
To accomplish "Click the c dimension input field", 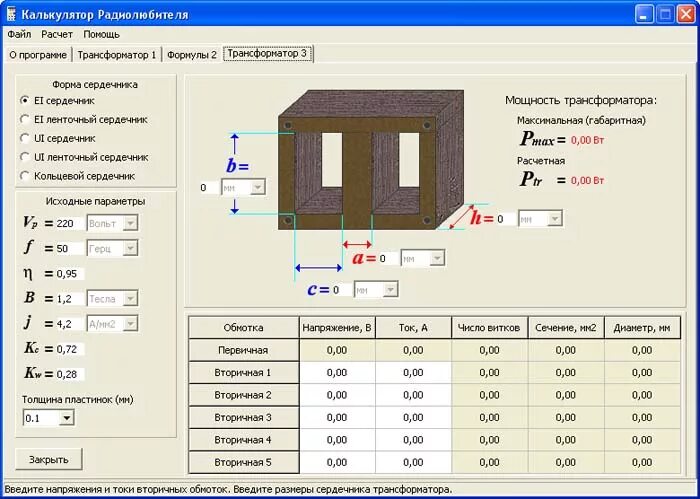I will point(342,290).
